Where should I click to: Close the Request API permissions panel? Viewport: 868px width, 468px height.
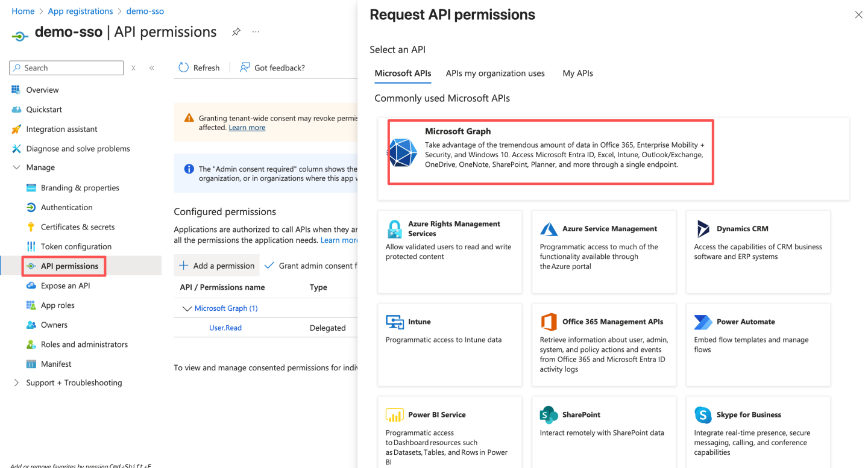click(x=858, y=15)
